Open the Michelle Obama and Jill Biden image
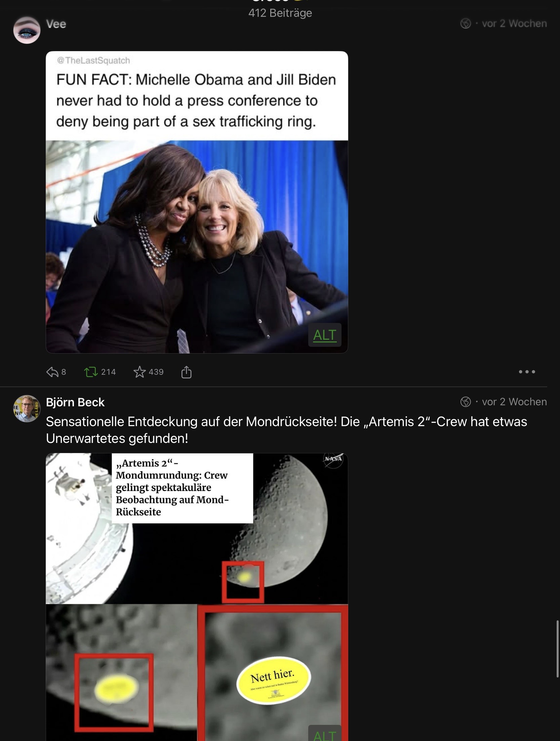 197,235
